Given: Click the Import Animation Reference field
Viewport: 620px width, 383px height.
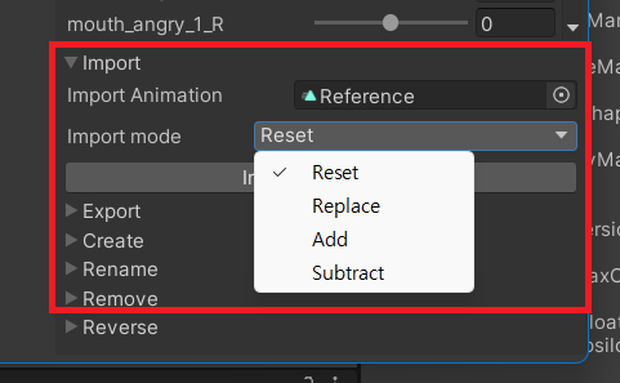Looking at the screenshot, I should pos(435,95).
